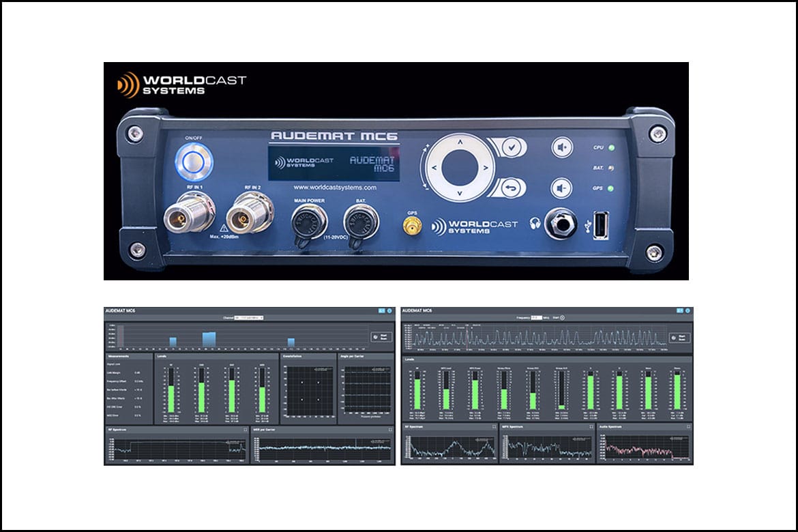The image size is (798, 532).
Task: Expand the MPX Spectrum panel
Action: tap(591, 426)
